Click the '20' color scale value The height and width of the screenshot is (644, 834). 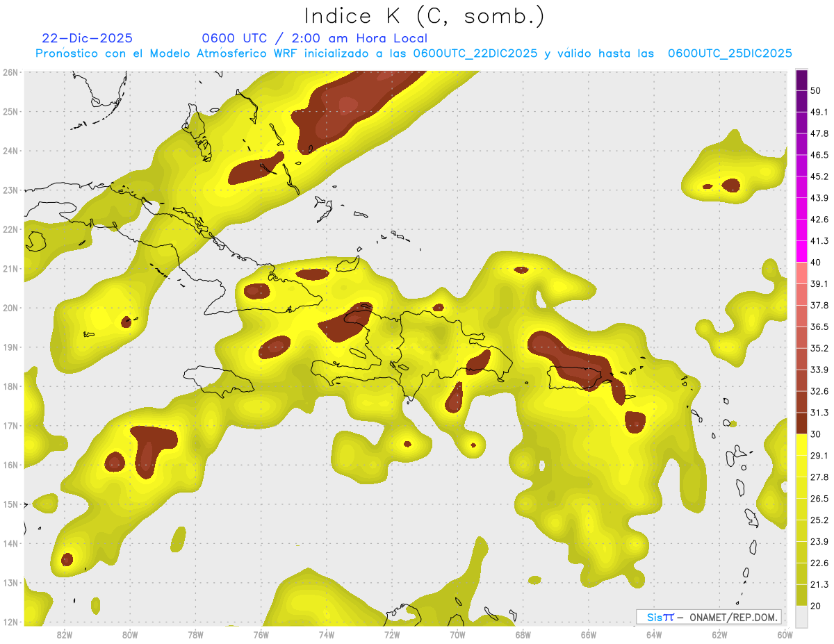tap(816, 606)
